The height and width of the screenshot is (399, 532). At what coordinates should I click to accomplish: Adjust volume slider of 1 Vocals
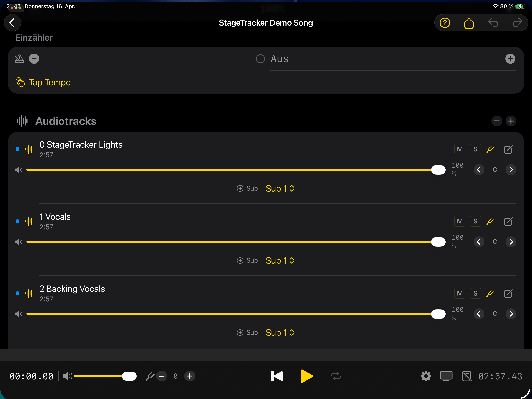point(236,242)
